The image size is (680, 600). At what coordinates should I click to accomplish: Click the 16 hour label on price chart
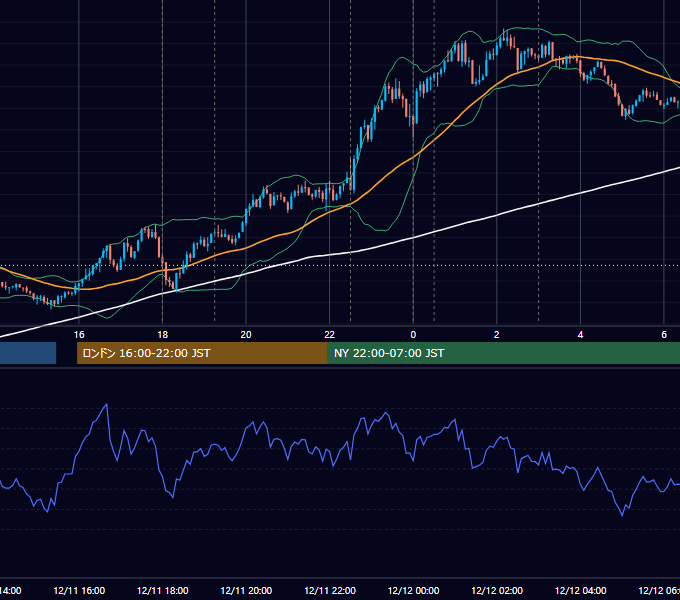[x=79, y=334]
